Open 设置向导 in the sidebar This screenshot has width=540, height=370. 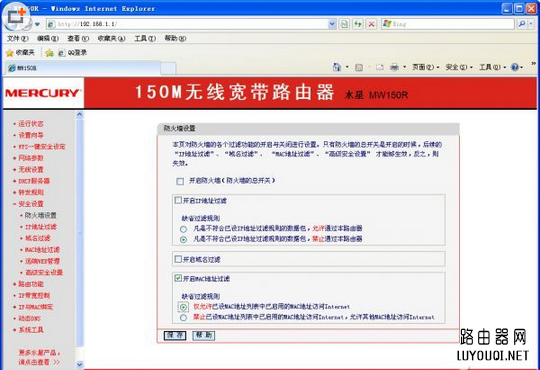(31, 135)
